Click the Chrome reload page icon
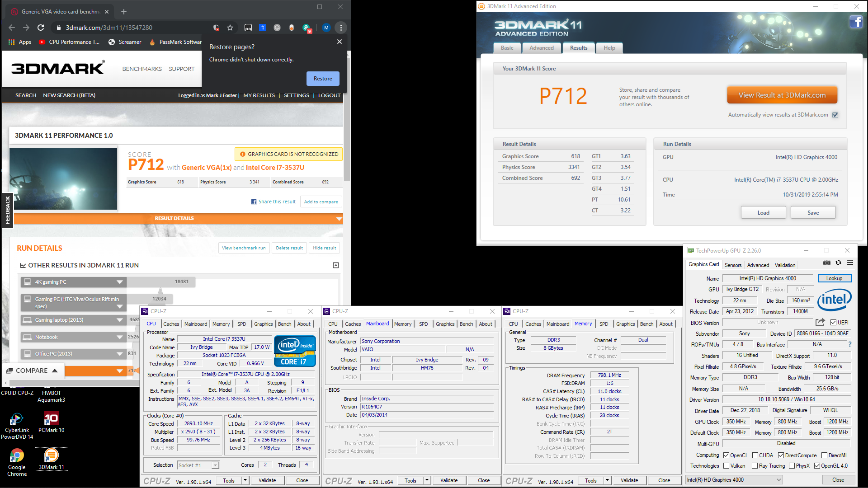The image size is (868, 488). tap(41, 28)
